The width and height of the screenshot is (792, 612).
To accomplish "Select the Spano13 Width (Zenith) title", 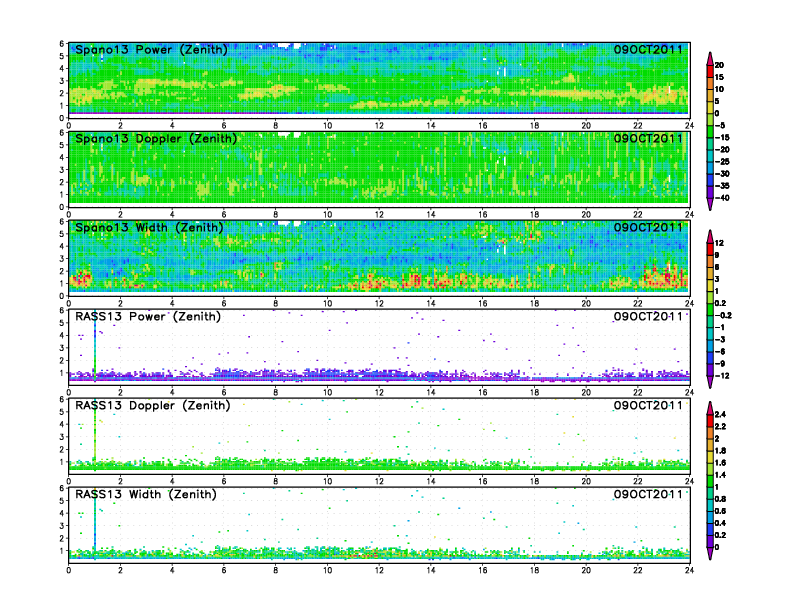I will tap(151, 228).
